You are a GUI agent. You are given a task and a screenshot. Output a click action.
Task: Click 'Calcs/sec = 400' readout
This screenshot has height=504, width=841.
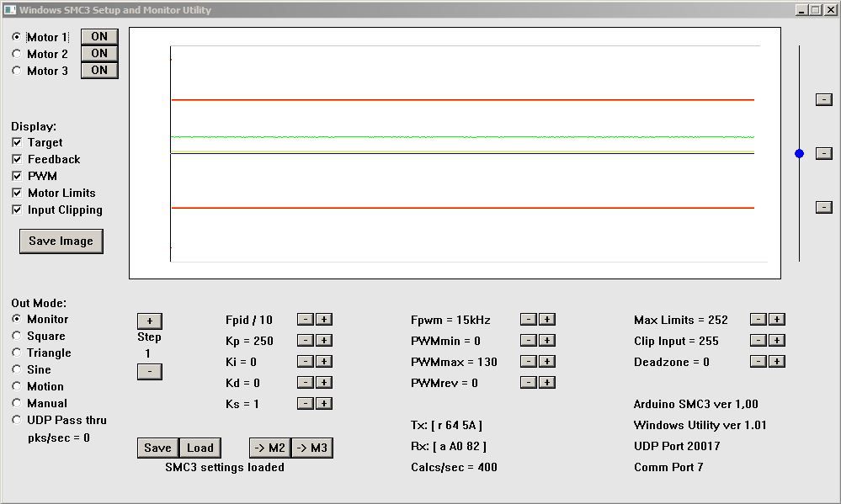click(454, 467)
